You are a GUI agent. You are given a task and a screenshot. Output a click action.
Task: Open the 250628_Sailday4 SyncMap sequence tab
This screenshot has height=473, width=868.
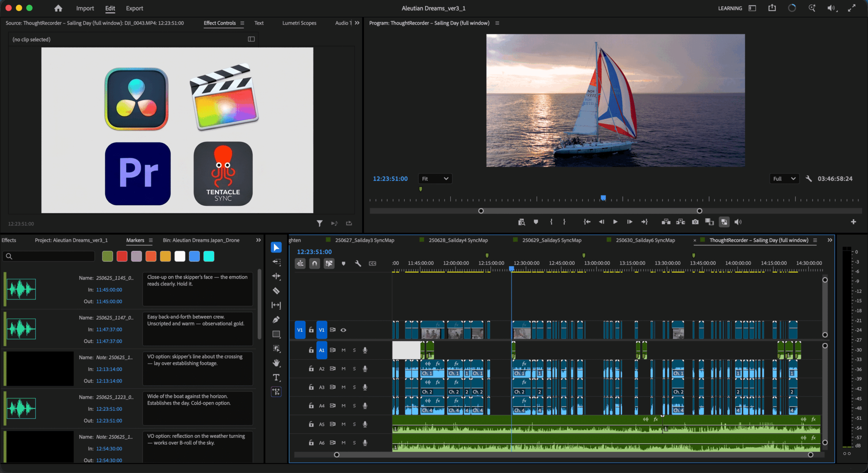[458, 240]
